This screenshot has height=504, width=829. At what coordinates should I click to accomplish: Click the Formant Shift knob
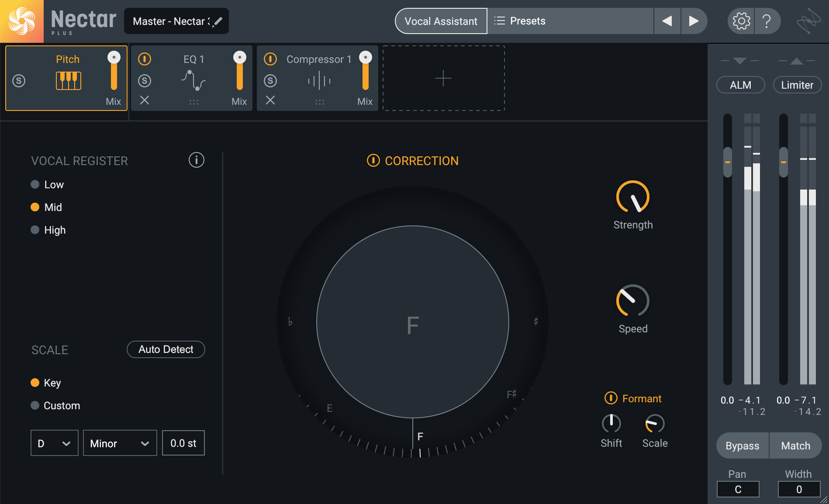(611, 423)
